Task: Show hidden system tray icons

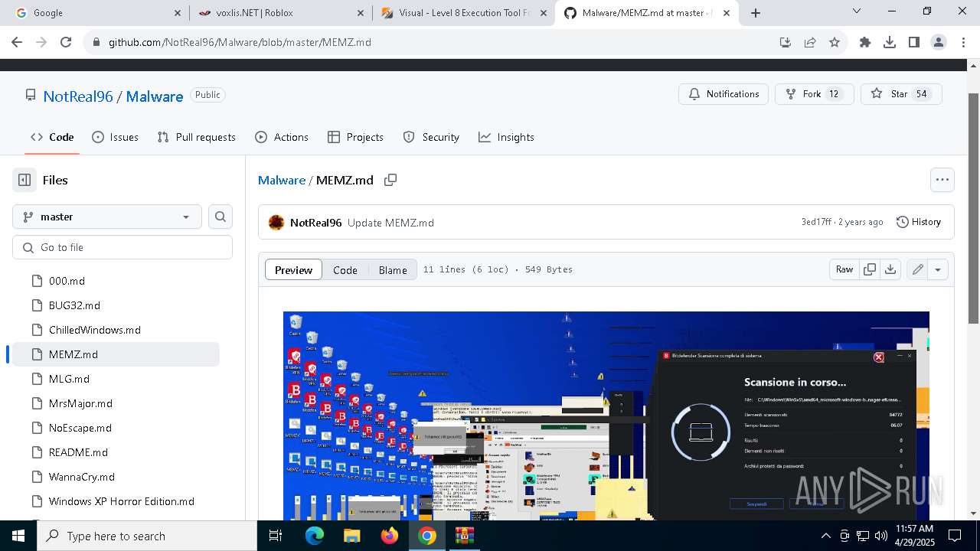Action: (x=825, y=536)
